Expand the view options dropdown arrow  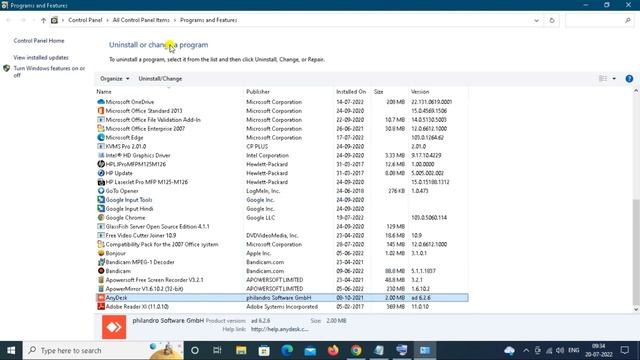[x=614, y=79]
